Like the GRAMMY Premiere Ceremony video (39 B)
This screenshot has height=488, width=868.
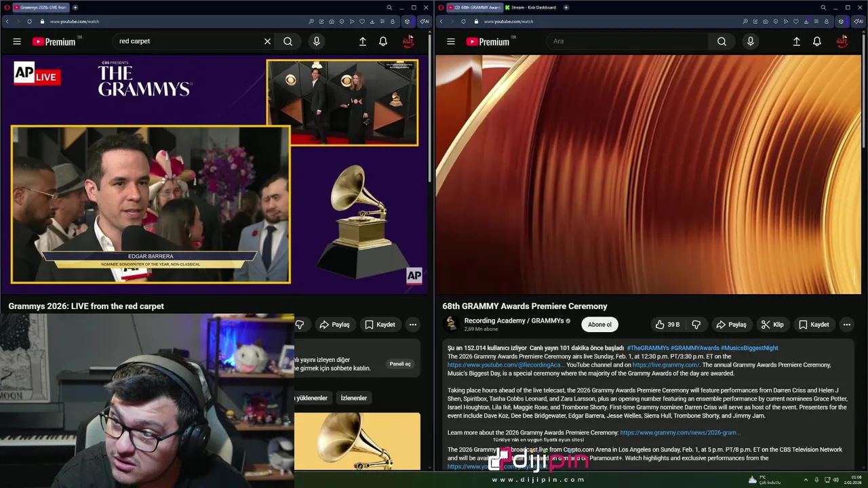pos(667,325)
